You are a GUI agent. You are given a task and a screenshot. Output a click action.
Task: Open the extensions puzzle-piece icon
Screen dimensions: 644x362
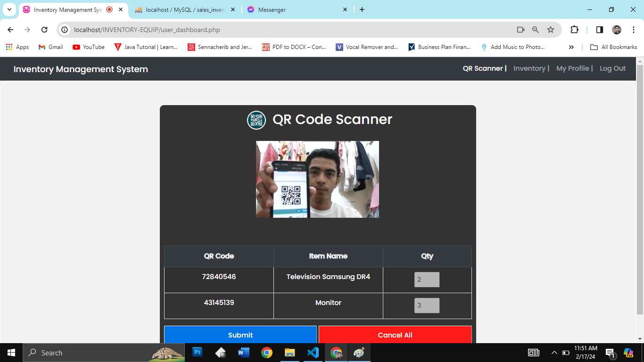(574, 29)
